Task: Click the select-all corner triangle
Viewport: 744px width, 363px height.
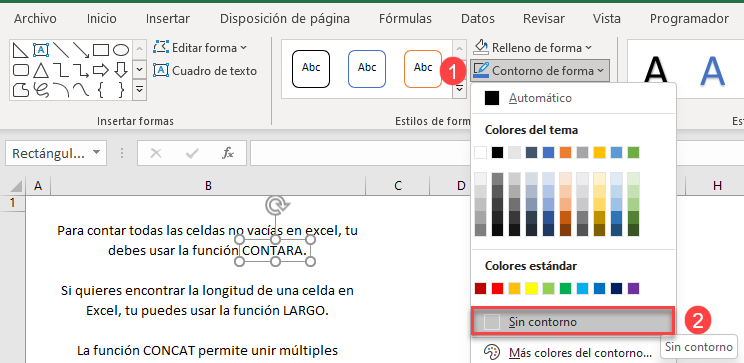Action: [16, 186]
